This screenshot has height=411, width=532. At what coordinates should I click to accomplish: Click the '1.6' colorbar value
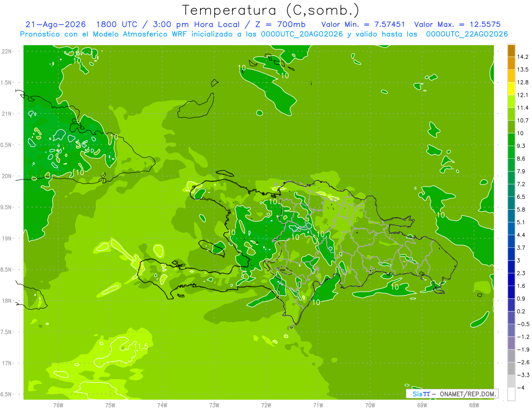click(521, 286)
